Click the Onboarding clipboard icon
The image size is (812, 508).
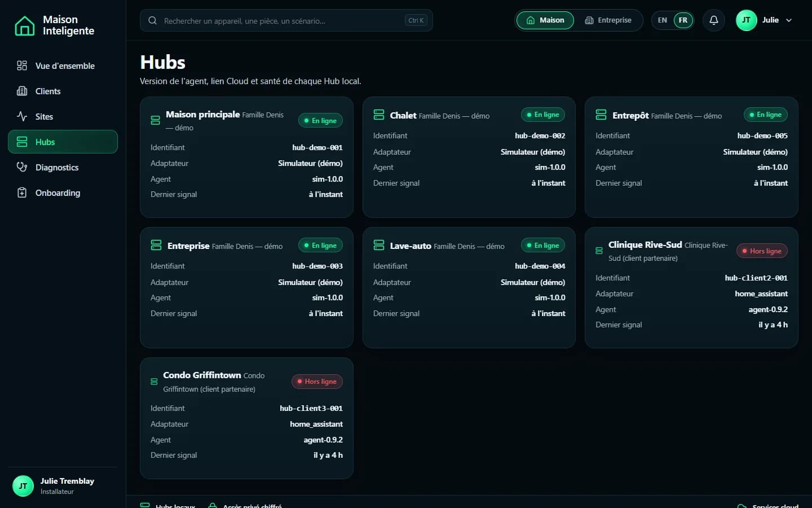22,192
